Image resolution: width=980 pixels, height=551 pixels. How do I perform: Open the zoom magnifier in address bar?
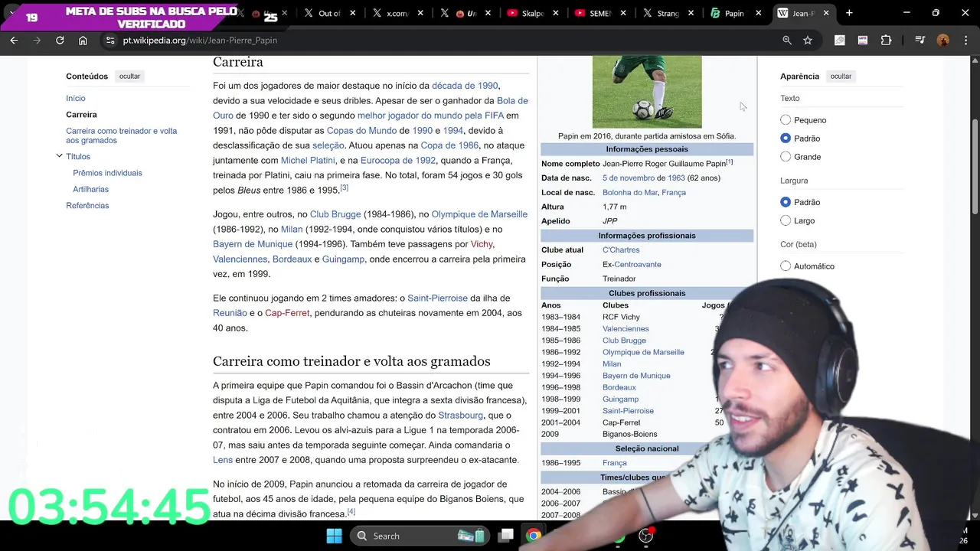tap(787, 40)
